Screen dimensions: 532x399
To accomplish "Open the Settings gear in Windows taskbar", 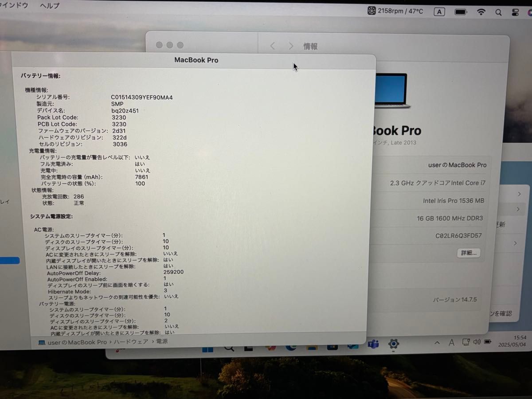I will pos(393,344).
